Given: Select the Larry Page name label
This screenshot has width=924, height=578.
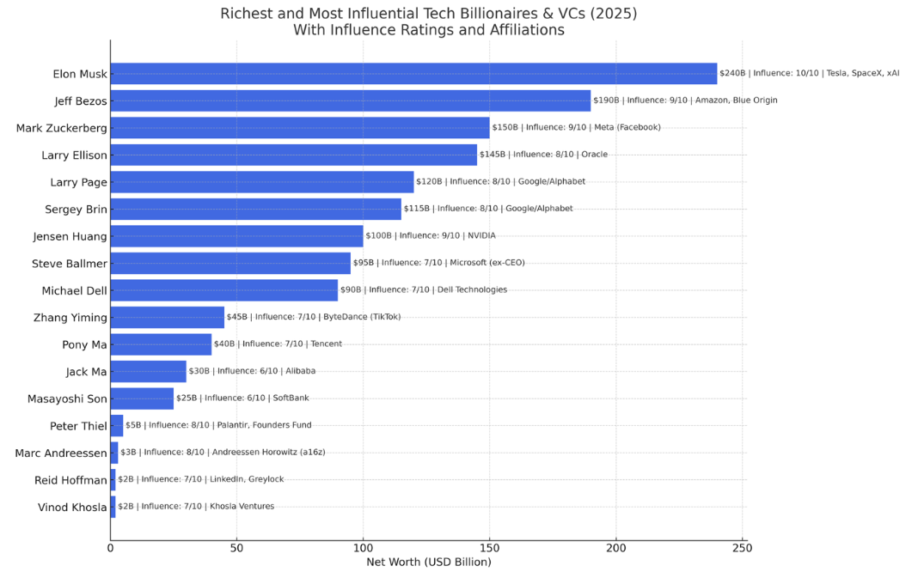Looking at the screenshot, I should pos(79,182).
